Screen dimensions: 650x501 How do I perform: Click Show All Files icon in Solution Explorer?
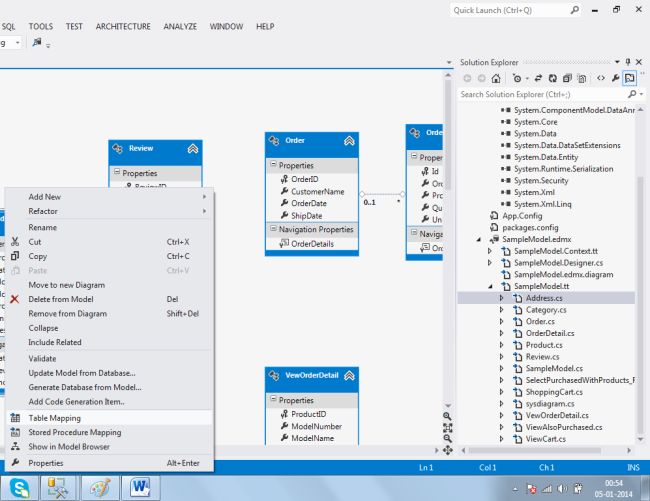click(582, 78)
